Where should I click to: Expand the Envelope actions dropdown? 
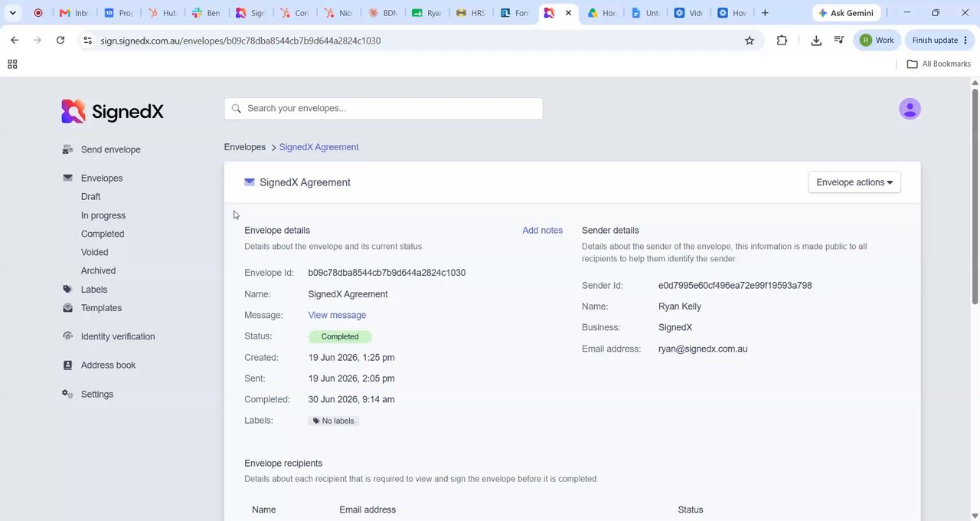pos(854,182)
